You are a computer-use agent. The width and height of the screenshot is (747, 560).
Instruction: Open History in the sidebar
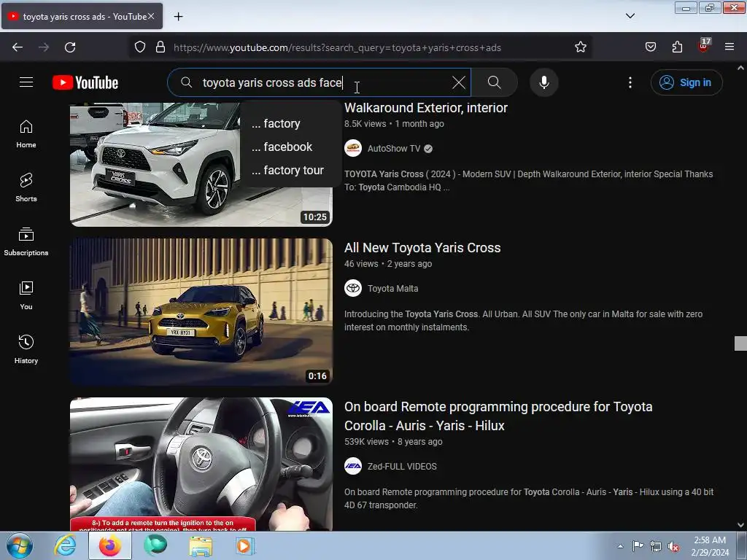coord(26,349)
